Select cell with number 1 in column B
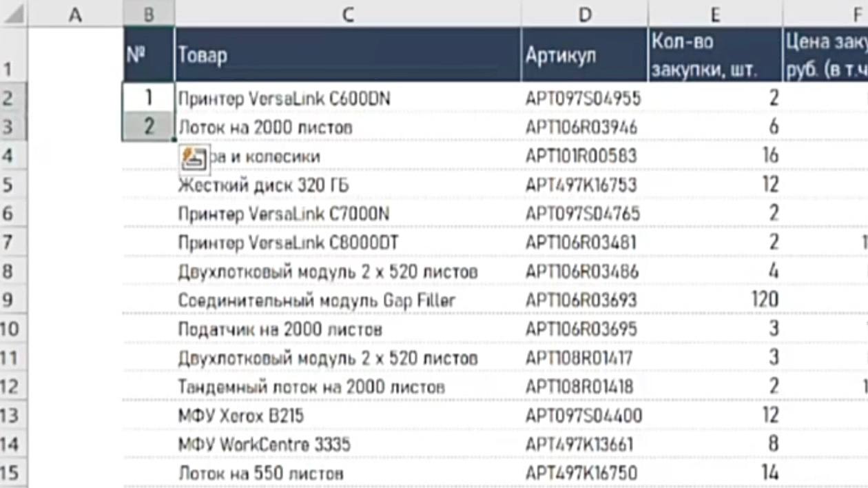Viewport: 868px width, 488px height. (x=149, y=98)
